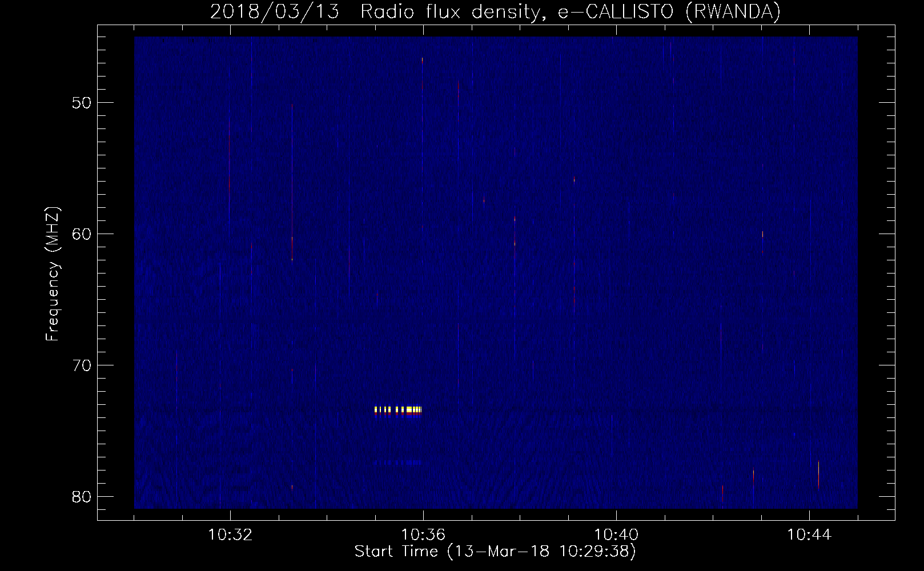The width and height of the screenshot is (924, 571).
Task: Click the plot title "2018/03/13 Radio flux density, e-CALLISTO (RWANDA)"
Action: (x=495, y=11)
